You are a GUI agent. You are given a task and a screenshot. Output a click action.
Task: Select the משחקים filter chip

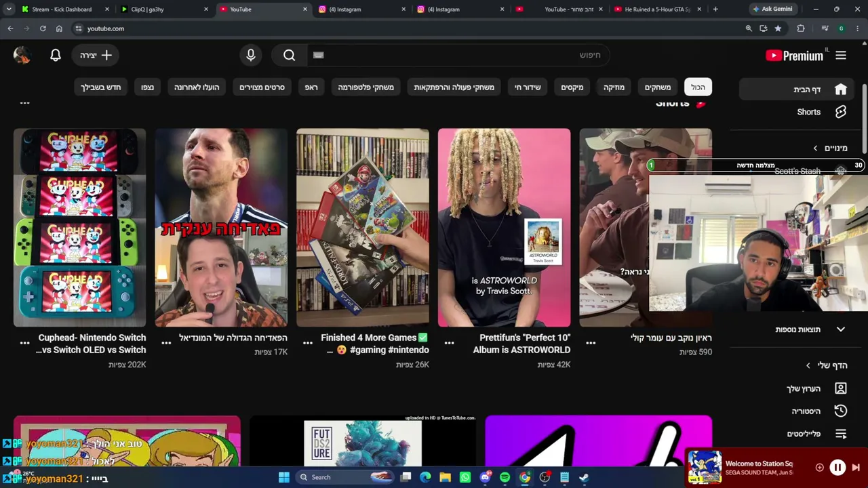[657, 87]
